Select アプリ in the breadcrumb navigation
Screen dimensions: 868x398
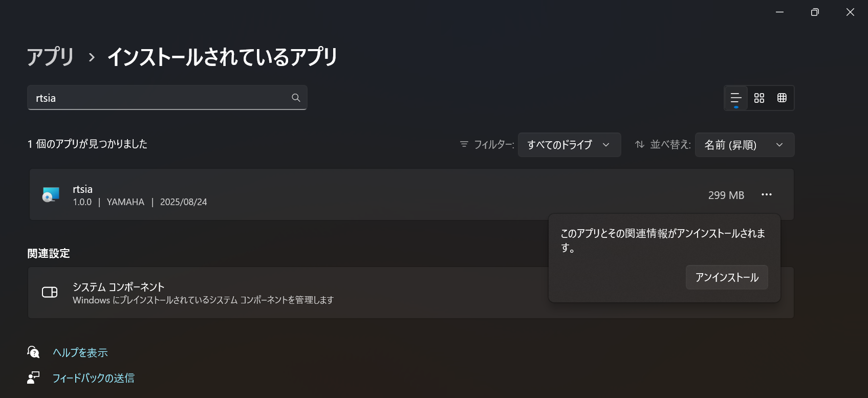50,57
